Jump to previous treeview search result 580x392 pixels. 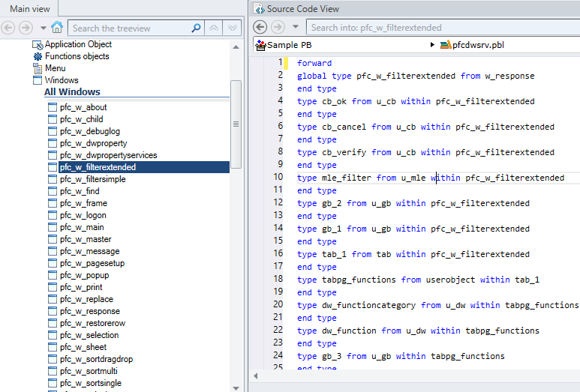click(214, 28)
